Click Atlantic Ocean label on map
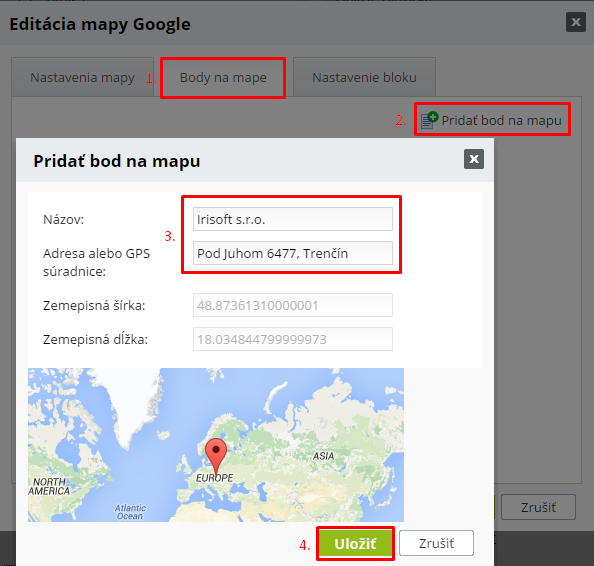This screenshot has width=594, height=566. click(x=130, y=512)
